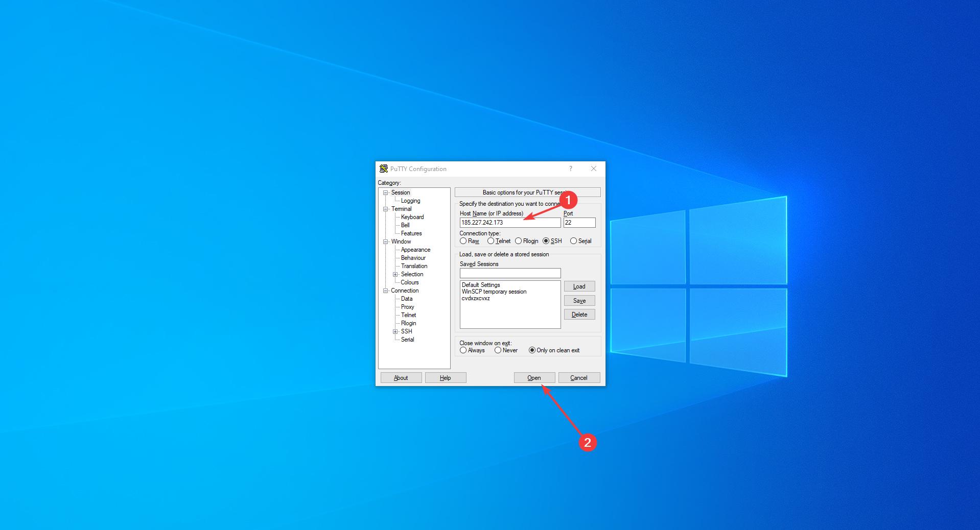Image resolution: width=980 pixels, height=530 pixels.
Task: Open the Appearance category
Action: point(415,250)
